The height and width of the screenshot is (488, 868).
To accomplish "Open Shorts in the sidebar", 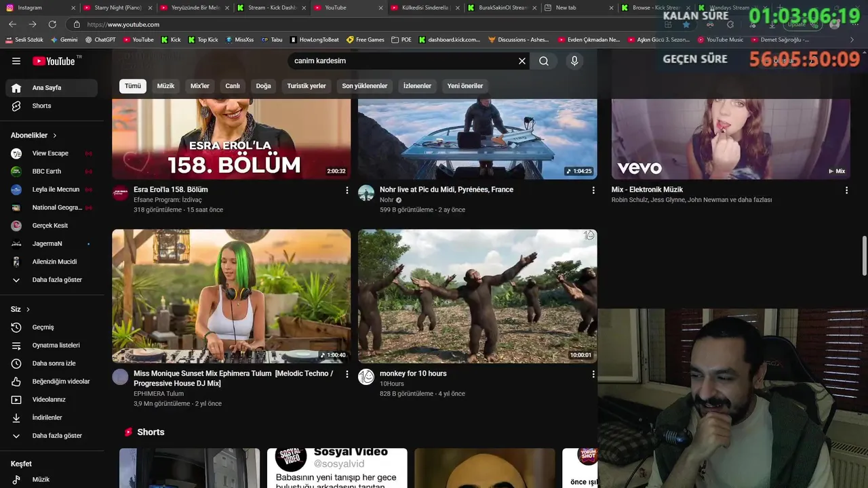I will 52,106.
